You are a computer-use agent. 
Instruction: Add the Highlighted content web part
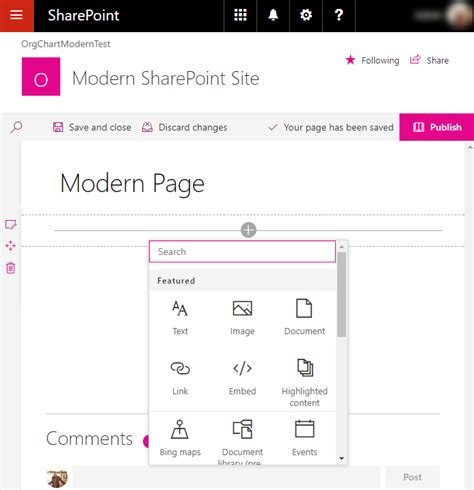coord(304,383)
